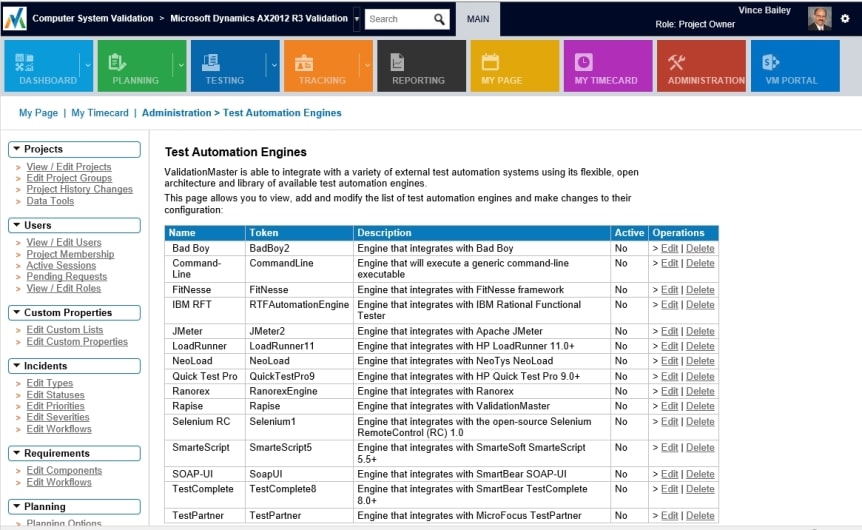This screenshot has width=862, height=530.
Task: Expand the Dashboard tile dropdown arrow
Action: [87, 65]
